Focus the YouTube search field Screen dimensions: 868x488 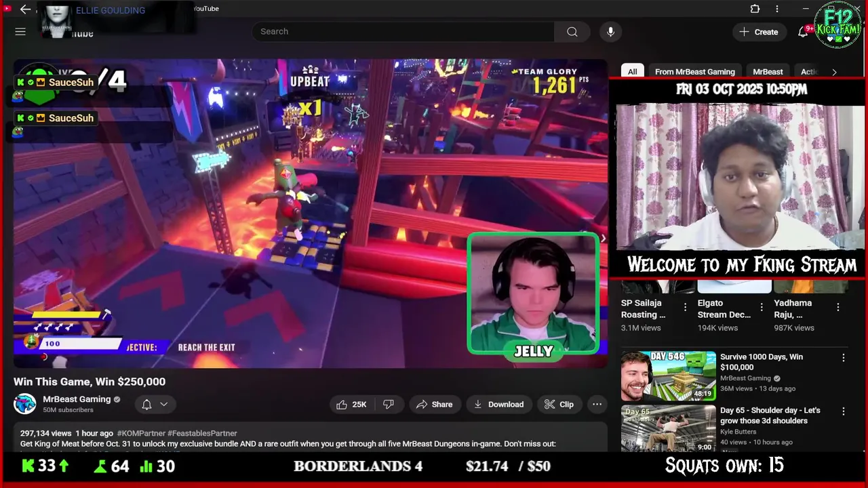click(x=403, y=32)
